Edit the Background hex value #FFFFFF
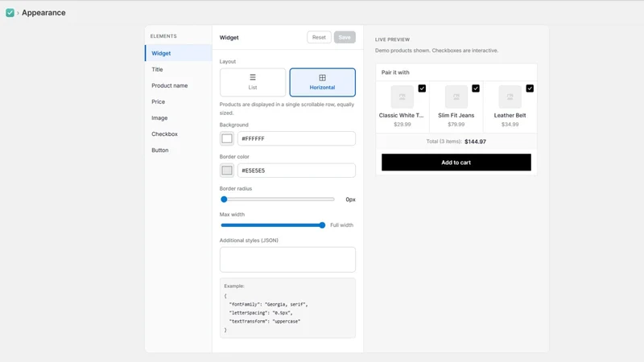Viewport: 644px width, 362px height. click(296, 138)
